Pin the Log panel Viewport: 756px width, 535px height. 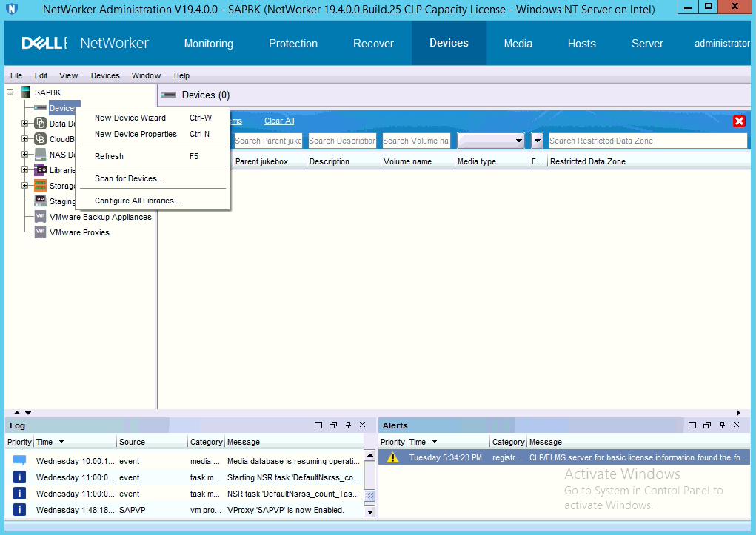pyautogui.click(x=348, y=425)
